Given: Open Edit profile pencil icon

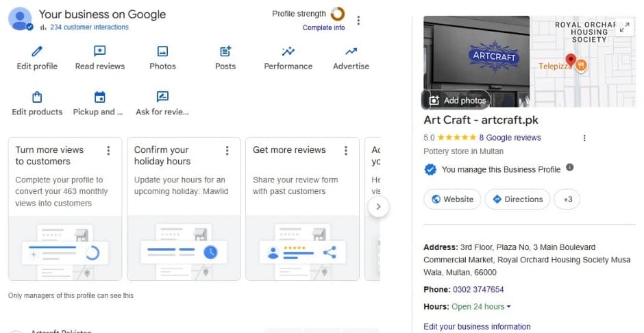Looking at the screenshot, I should point(37,51).
